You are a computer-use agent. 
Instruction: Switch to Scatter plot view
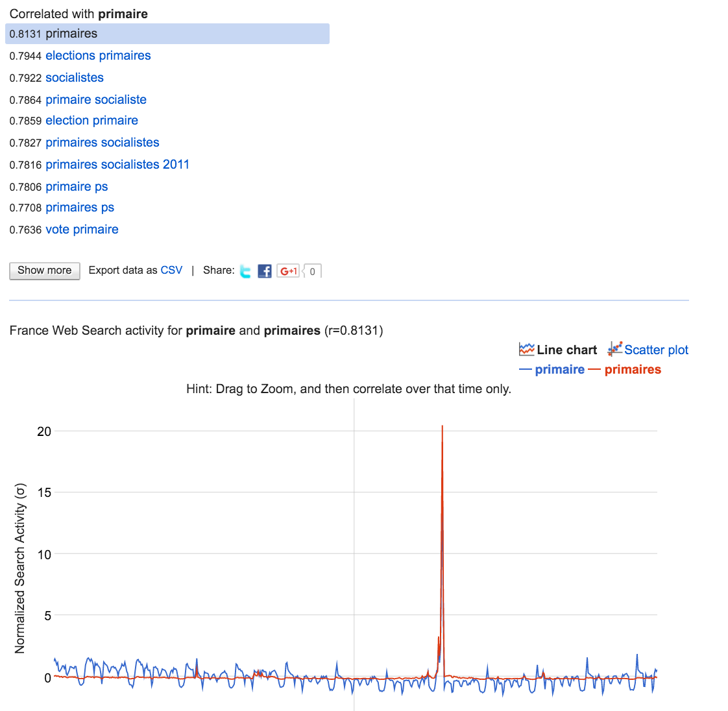click(x=656, y=350)
